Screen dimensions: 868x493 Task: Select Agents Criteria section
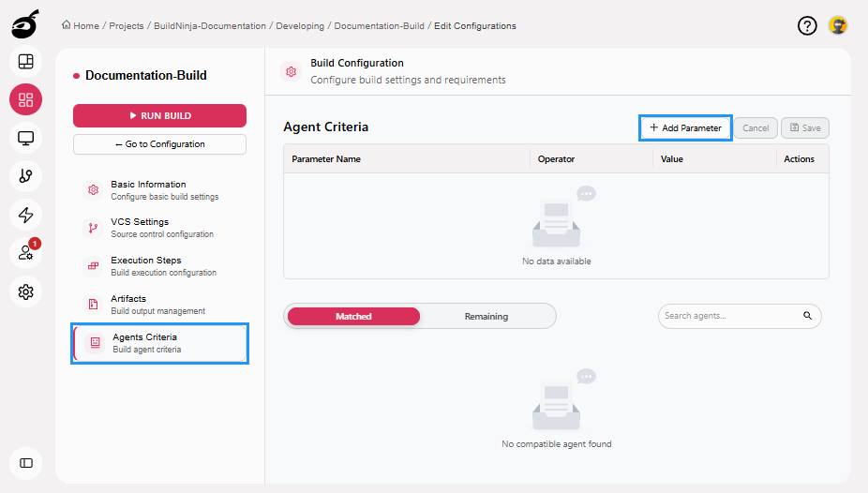point(160,343)
